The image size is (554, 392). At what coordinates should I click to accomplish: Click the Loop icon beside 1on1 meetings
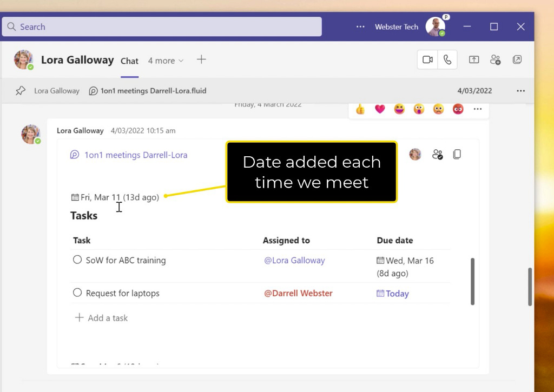(75, 155)
